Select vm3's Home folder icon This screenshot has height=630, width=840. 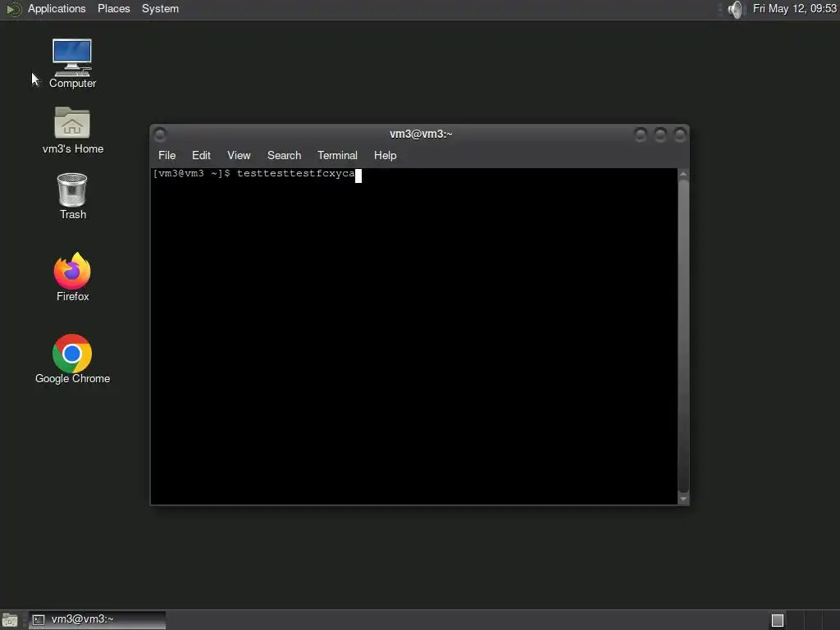[x=72, y=130]
